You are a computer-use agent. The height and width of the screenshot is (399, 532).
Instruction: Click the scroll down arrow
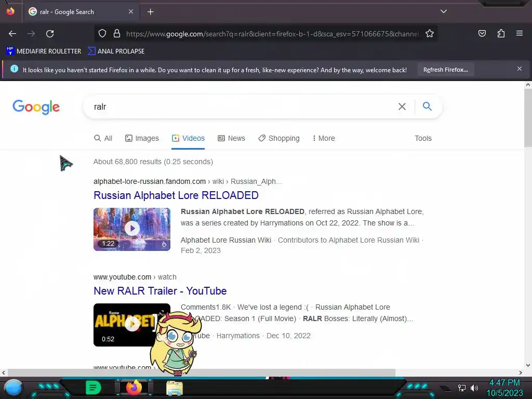pos(528,365)
